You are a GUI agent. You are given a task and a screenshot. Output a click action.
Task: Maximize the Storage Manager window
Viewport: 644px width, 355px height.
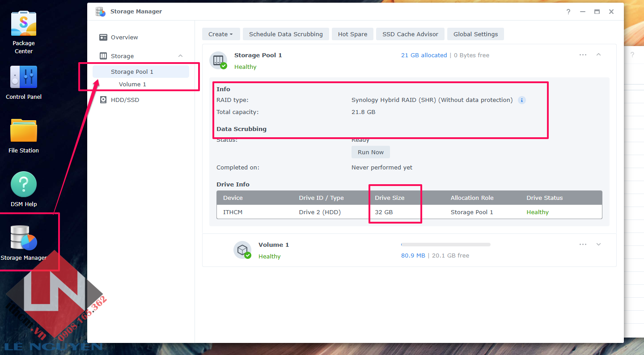point(597,12)
